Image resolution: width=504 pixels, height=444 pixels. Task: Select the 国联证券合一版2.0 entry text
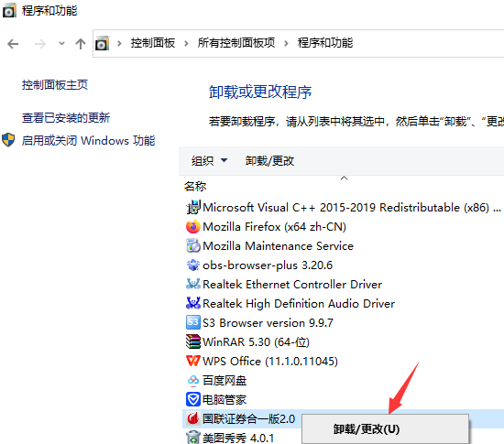click(x=248, y=419)
